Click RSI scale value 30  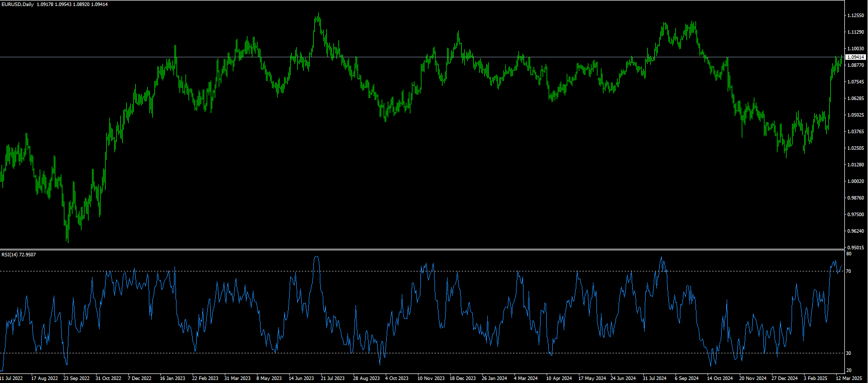pos(848,353)
